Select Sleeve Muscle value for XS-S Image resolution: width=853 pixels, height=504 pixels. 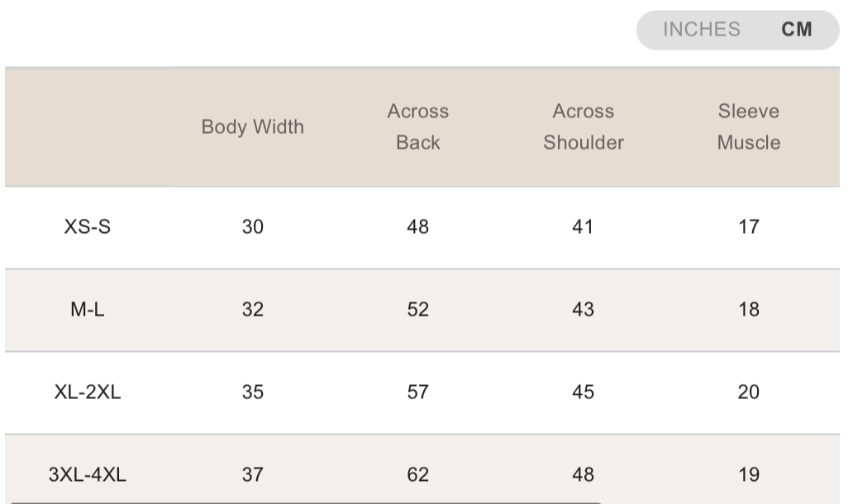click(749, 227)
